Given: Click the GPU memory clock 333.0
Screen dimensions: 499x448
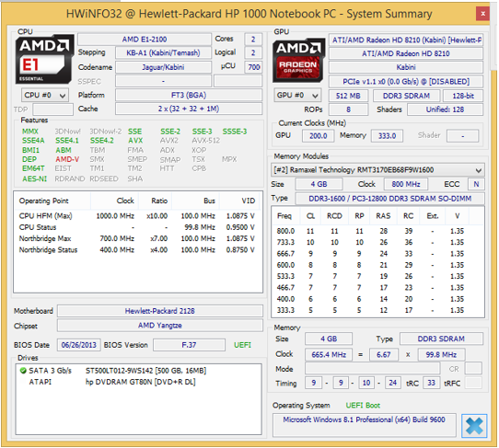Looking at the screenshot, I should click(x=387, y=136).
